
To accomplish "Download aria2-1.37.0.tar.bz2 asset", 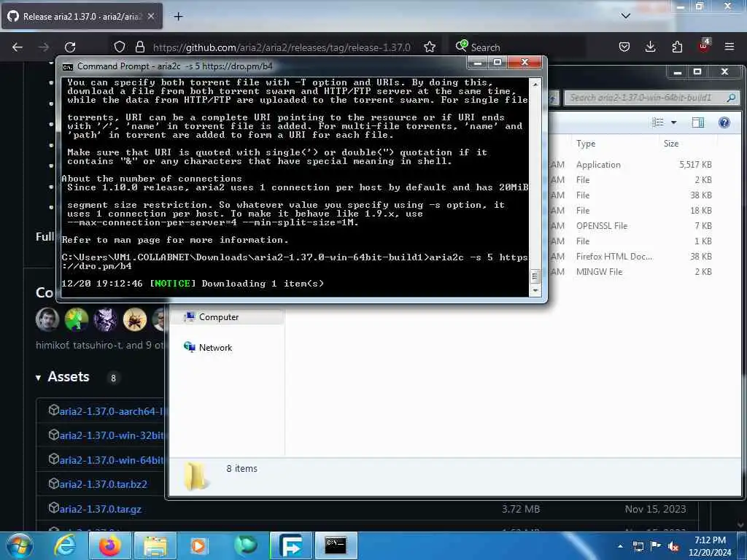I will (104, 484).
